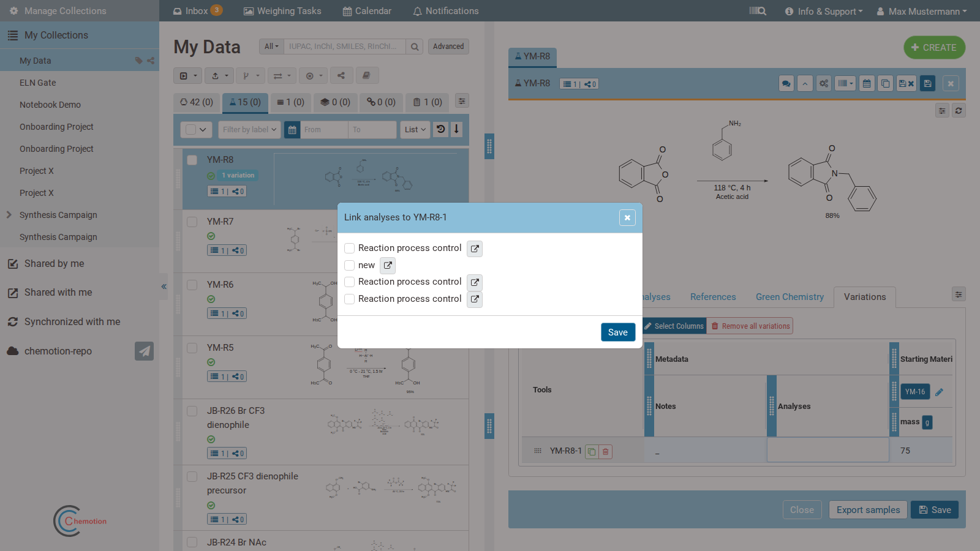Viewport: 980px width, 551px height.
Task: Open the List view mode dropdown
Action: (x=415, y=129)
